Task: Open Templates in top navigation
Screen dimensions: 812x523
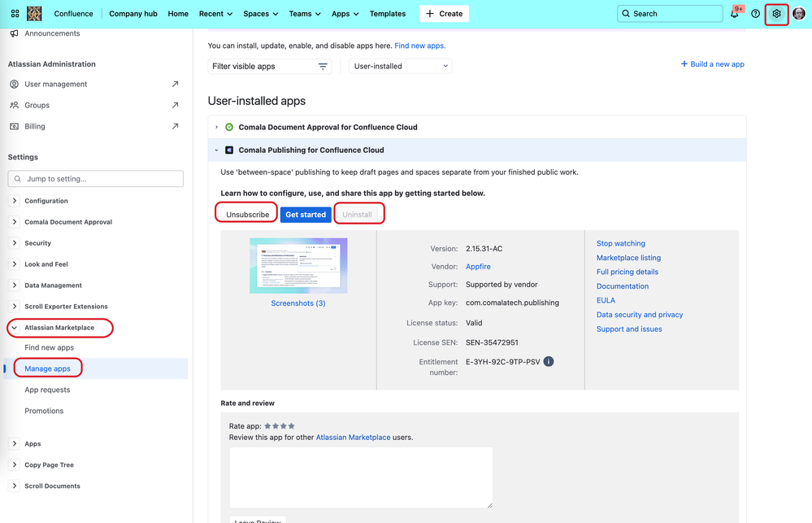Action: (x=388, y=14)
